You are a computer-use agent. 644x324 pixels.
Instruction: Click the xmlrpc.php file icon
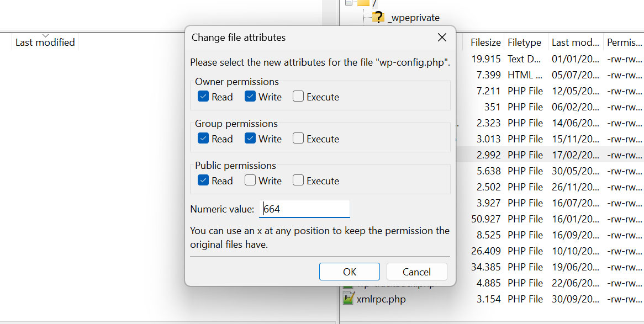[349, 299]
